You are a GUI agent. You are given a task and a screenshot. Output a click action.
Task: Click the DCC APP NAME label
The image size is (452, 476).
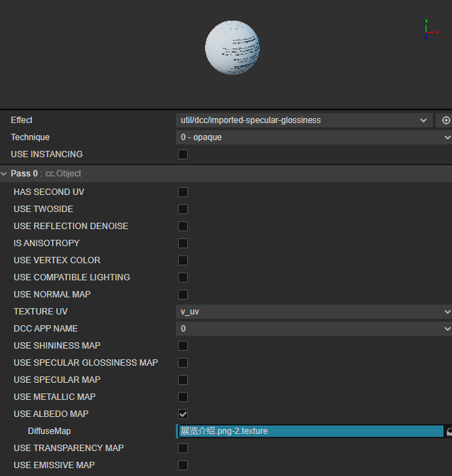pos(46,329)
